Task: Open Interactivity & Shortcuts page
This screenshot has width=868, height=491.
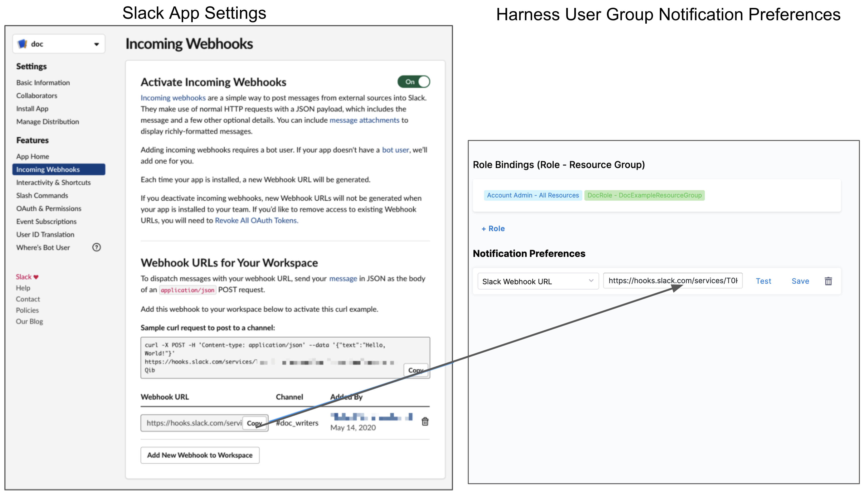Action: click(x=53, y=182)
